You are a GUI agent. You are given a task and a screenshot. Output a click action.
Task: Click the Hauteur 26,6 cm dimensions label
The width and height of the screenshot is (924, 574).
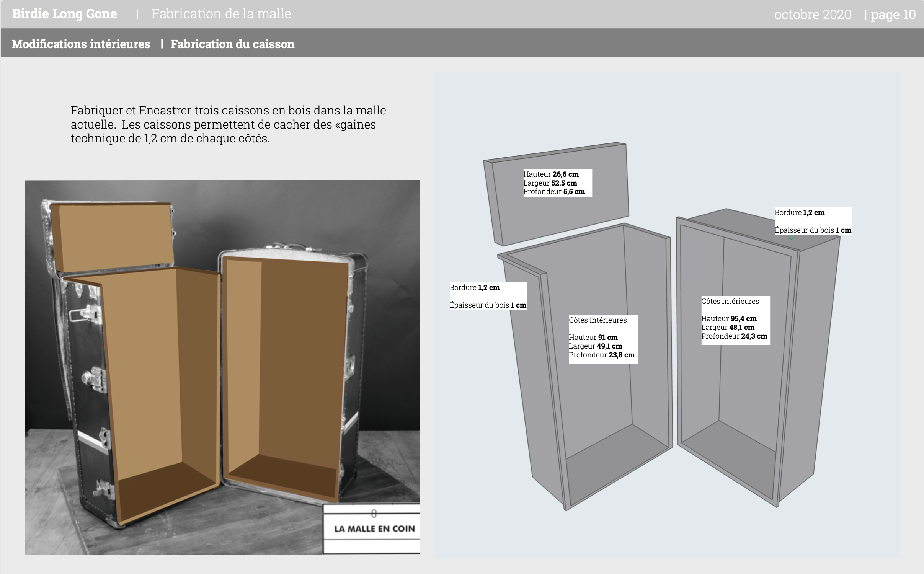point(557,183)
